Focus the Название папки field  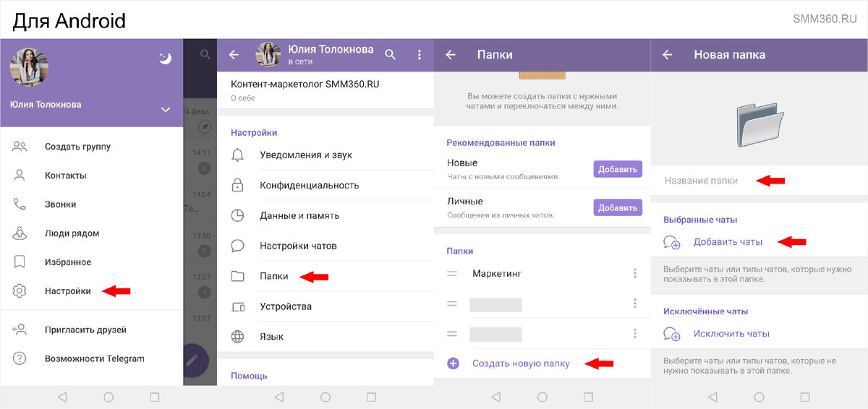click(x=759, y=180)
